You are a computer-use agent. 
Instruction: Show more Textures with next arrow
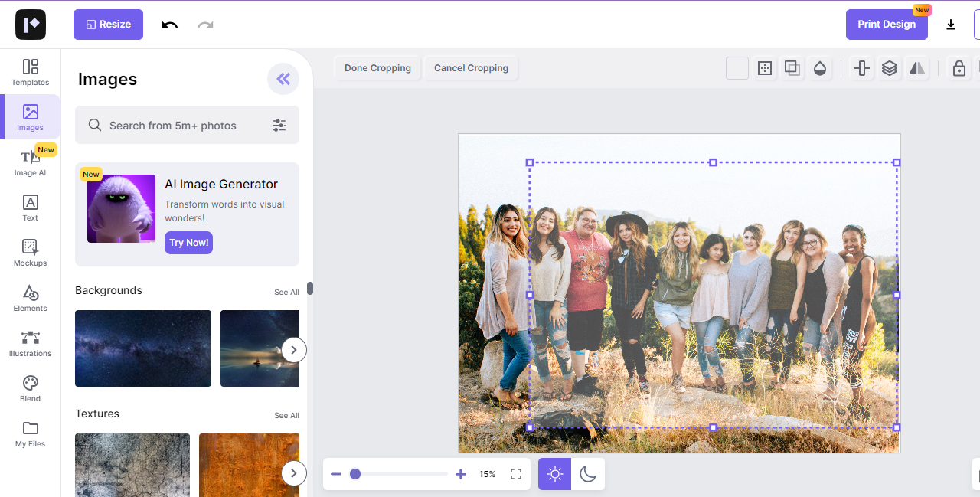294,473
